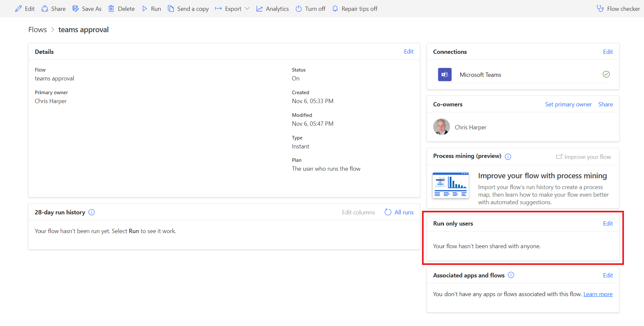Delete the flow using the trash icon
The width and height of the screenshot is (644, 326).
[x=111, y=9]
